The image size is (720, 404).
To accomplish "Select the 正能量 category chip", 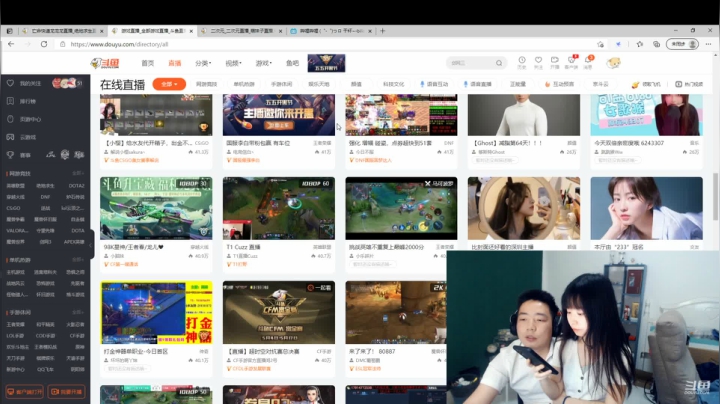I will (x=518, y=84).
